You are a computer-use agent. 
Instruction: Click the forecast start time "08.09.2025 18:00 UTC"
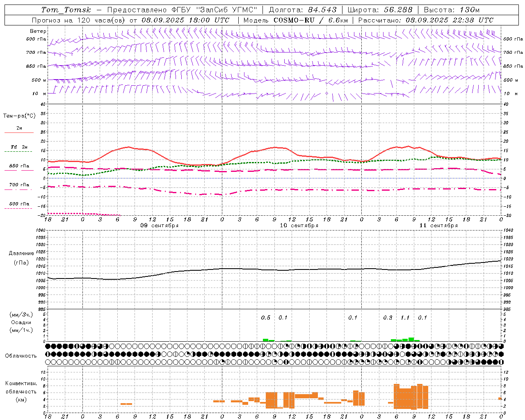pos(185,20)
